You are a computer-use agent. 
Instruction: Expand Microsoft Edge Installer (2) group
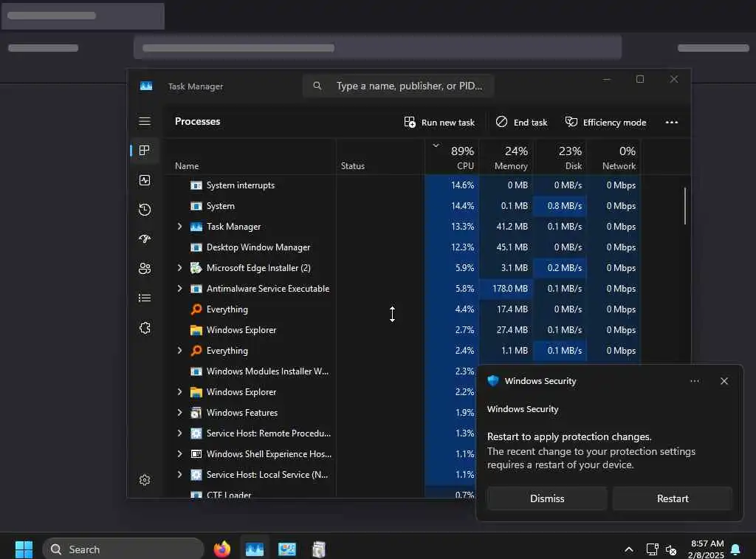coord(180,267)
